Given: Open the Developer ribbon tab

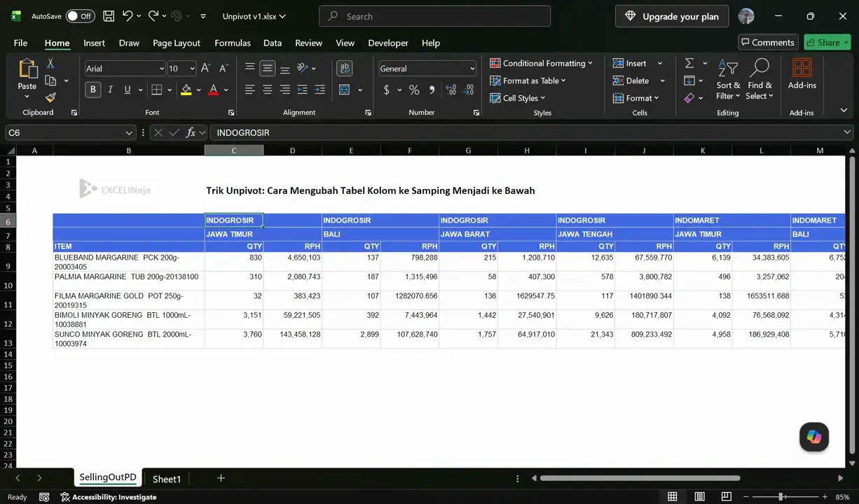Looking at the screenshot, I should coord(388,43).
